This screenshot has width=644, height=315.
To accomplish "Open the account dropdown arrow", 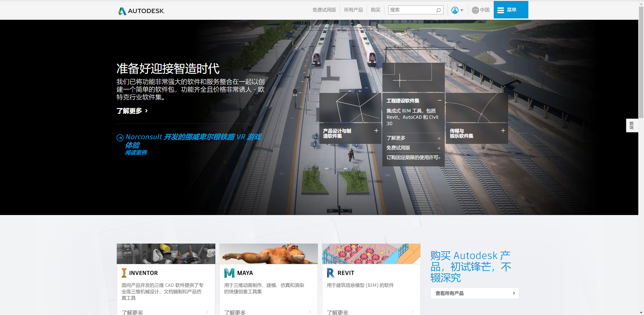I will [462, 10].
